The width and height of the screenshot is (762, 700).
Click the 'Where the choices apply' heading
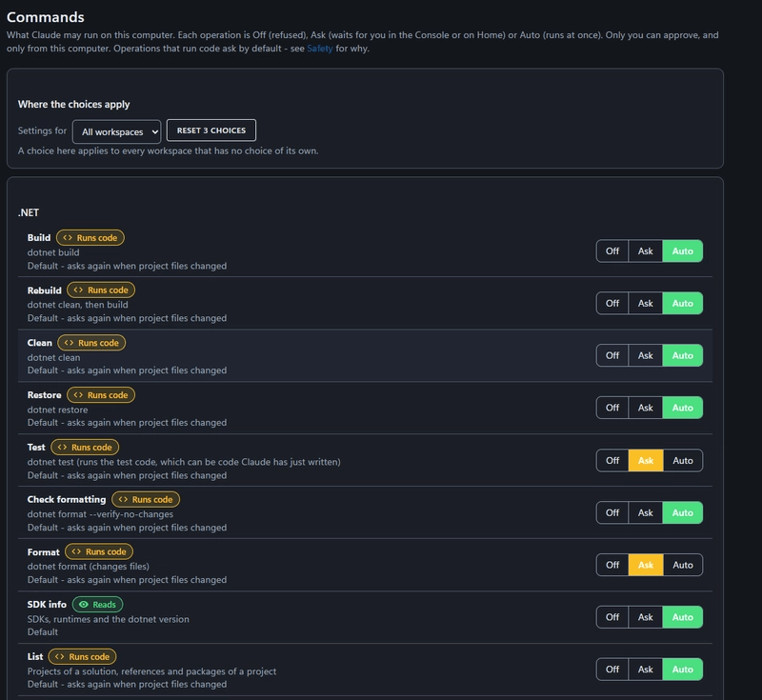click(x=74, y=105)
